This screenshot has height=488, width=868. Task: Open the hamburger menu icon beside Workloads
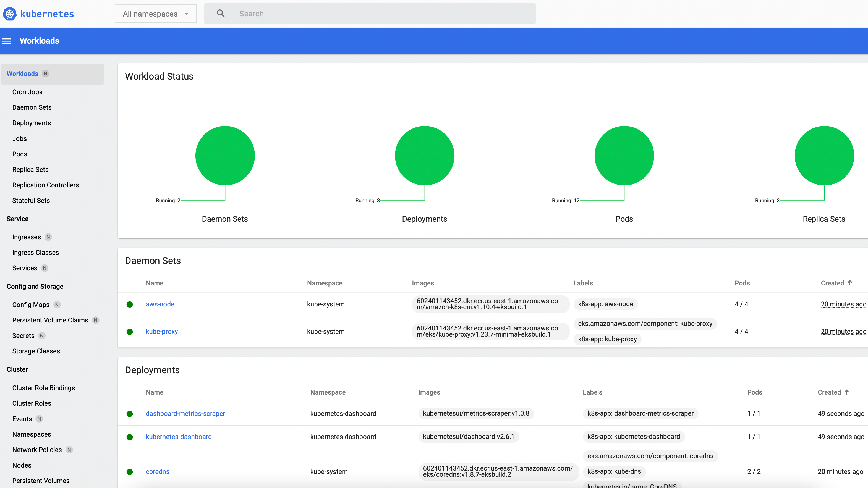pos(7,41)
